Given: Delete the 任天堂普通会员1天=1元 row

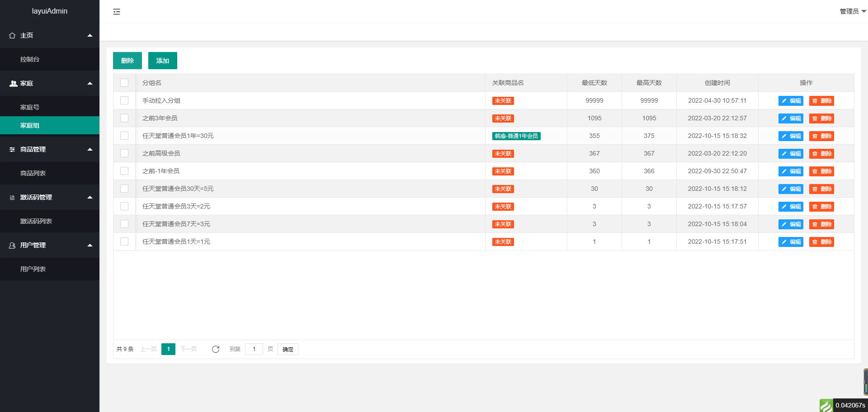Looking at the screenshot, I should [x=821, y=242].
